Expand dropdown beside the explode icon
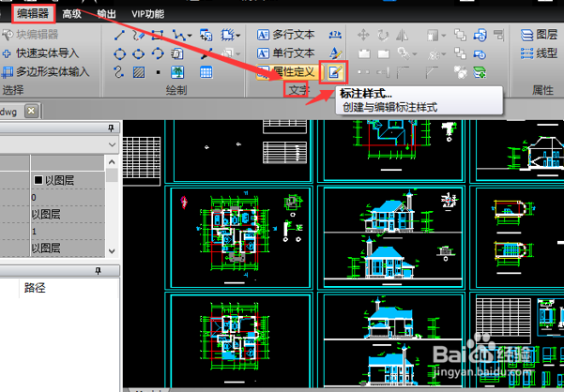 tap(444, 54)
